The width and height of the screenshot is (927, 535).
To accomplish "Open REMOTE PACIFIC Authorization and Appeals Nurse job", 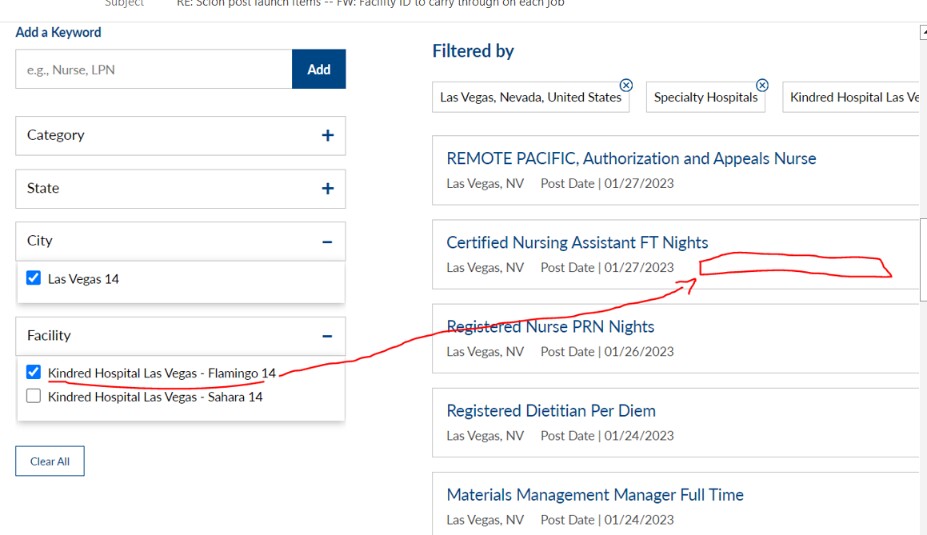I will [631, 159].
